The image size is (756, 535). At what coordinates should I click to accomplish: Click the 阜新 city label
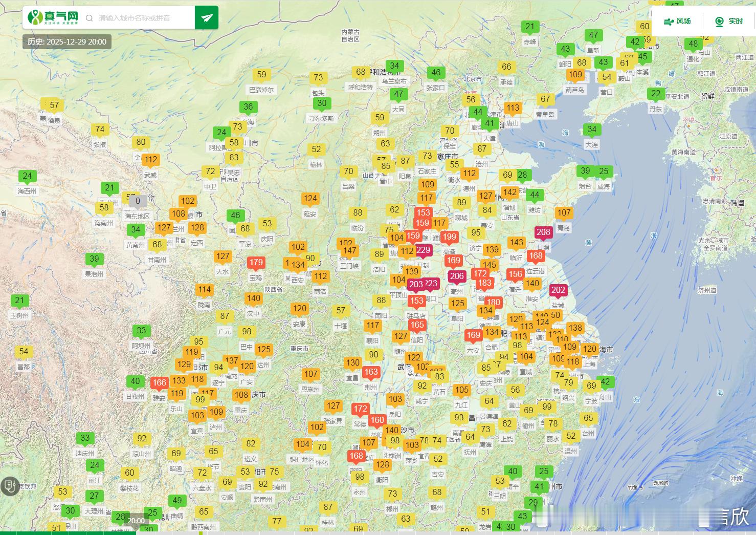point(593,50)
